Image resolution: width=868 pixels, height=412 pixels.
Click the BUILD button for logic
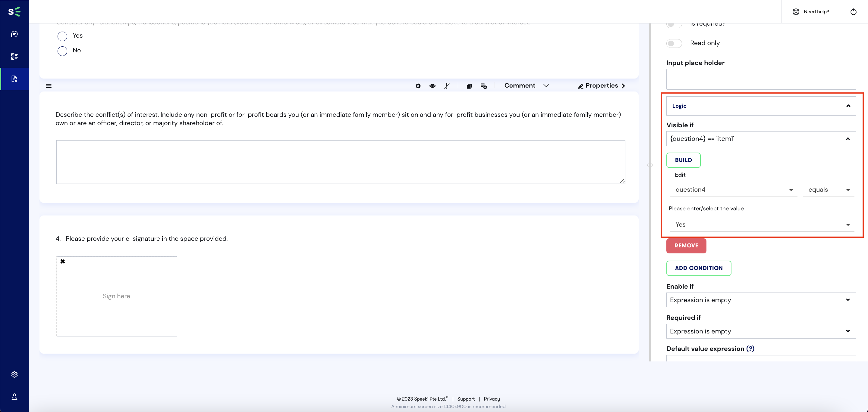click(683, 160)
